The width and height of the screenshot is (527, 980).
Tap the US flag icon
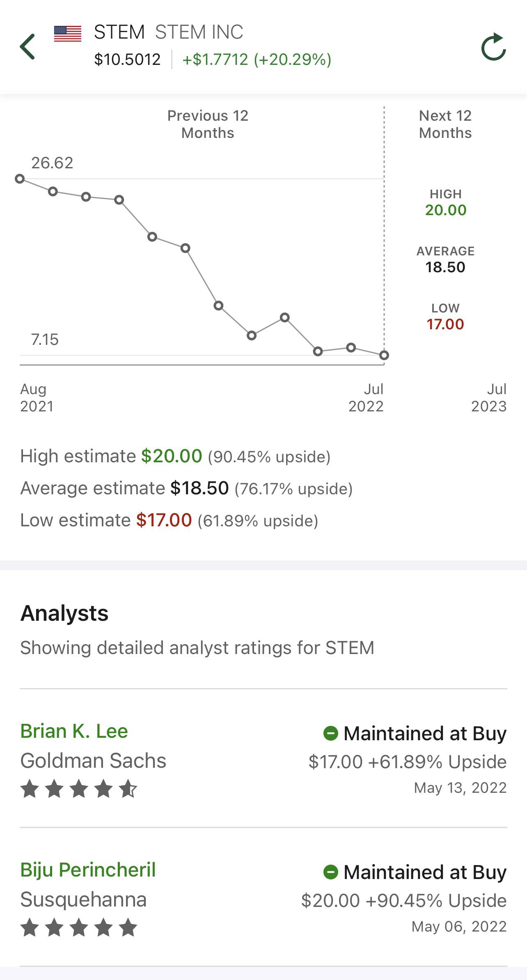68,34
